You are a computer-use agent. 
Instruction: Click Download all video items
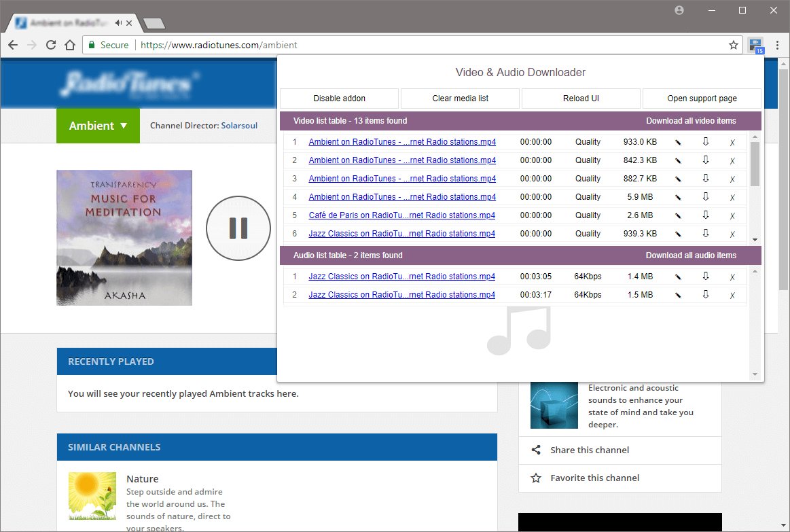(x=691, y=121)
